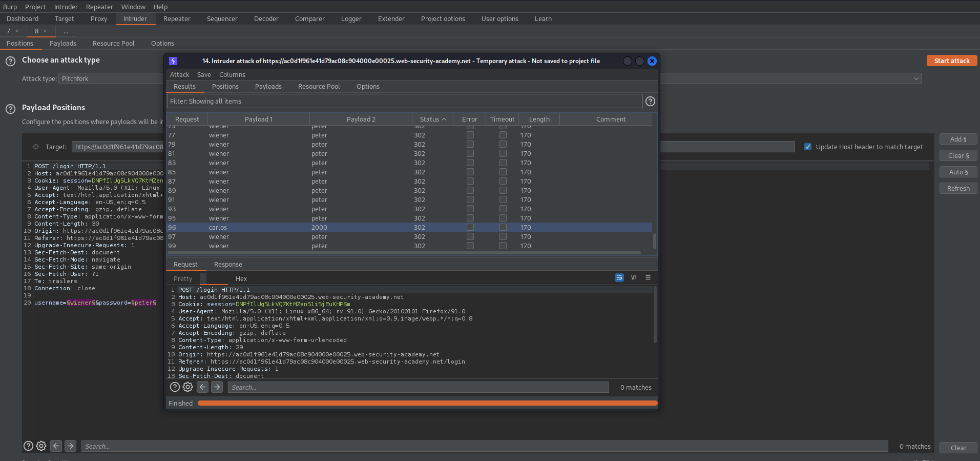Viewport: 980px width, 461px height.
Task: Click the Finished attack progress bar
Action: click(427, 403)
